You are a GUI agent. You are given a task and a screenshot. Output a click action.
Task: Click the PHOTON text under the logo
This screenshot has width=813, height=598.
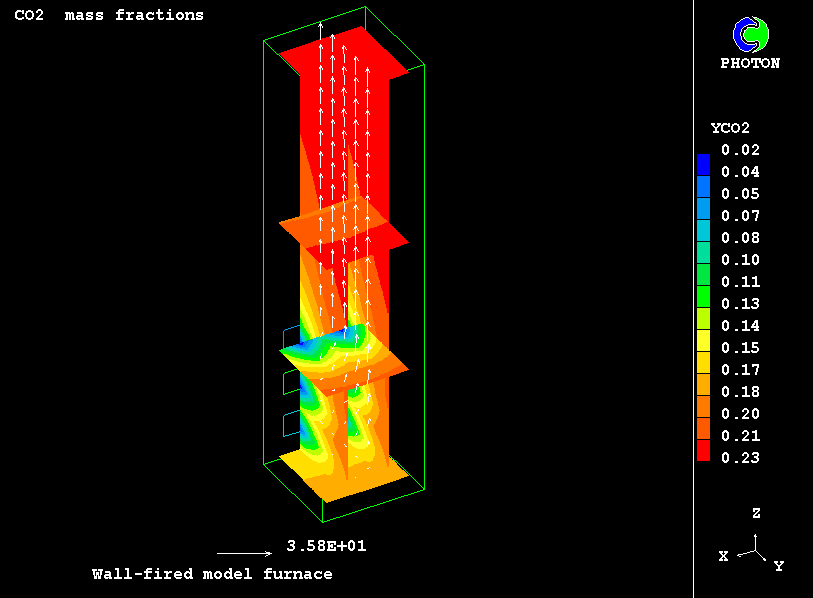click(x=750, y=63)
